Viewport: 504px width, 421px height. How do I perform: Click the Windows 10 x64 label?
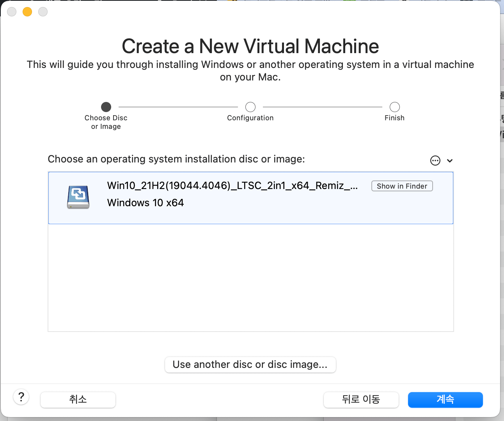click(x=146, y=203)
